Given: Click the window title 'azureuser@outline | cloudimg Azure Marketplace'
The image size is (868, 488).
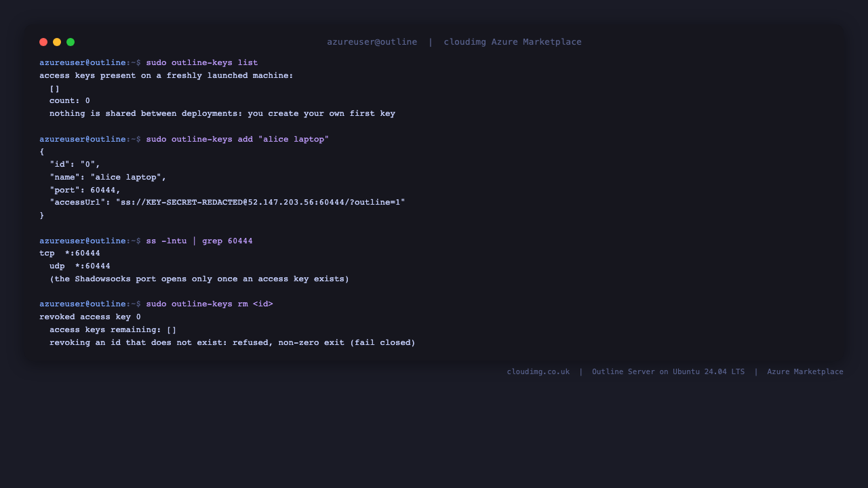Looking at the screenshot, I should (x=454, y=42).
